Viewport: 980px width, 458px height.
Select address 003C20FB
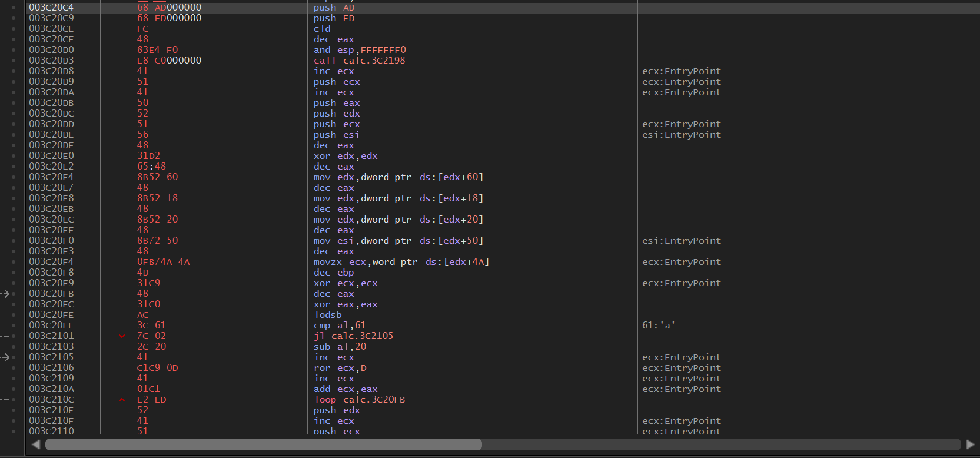click(x=51, y=294)
